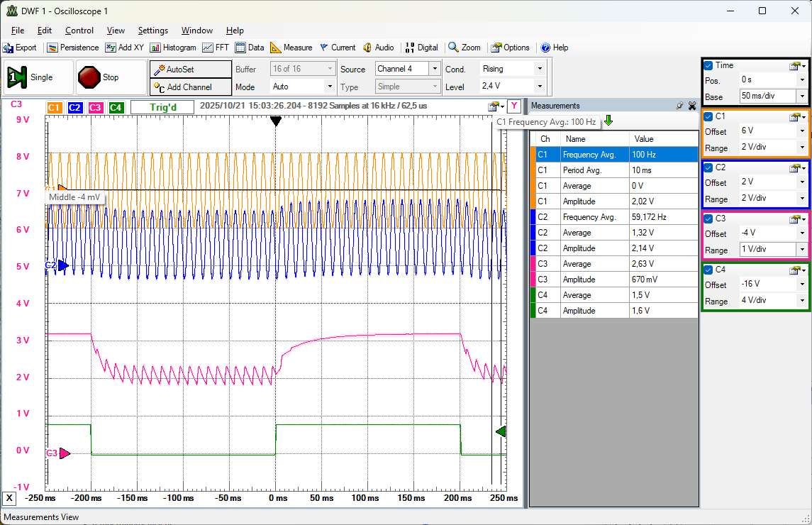812x525 pixels.
Task: Open the Control menu
Action: click(x=79, y=31)
